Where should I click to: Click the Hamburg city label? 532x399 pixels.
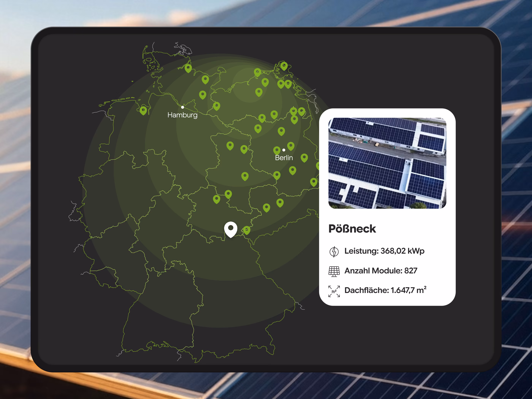(x=182, y=115)
